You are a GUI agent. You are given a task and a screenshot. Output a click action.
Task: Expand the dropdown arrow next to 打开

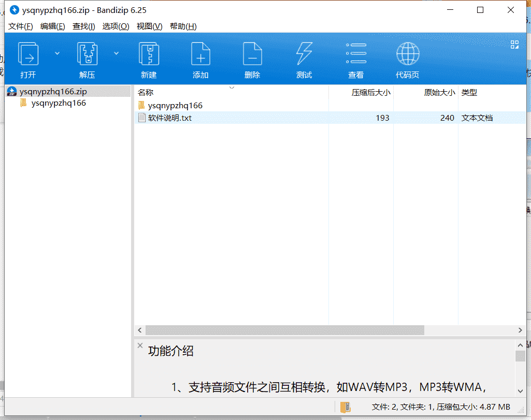pos(57,53)
